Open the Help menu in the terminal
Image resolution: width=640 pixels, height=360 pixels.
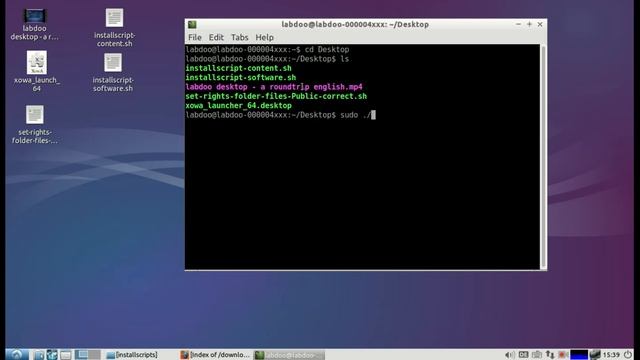click(264, 37)
